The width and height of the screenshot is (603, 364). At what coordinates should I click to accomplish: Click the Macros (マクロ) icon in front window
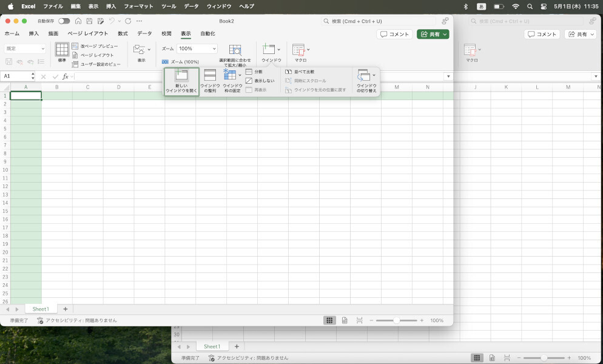coord(298,50)
